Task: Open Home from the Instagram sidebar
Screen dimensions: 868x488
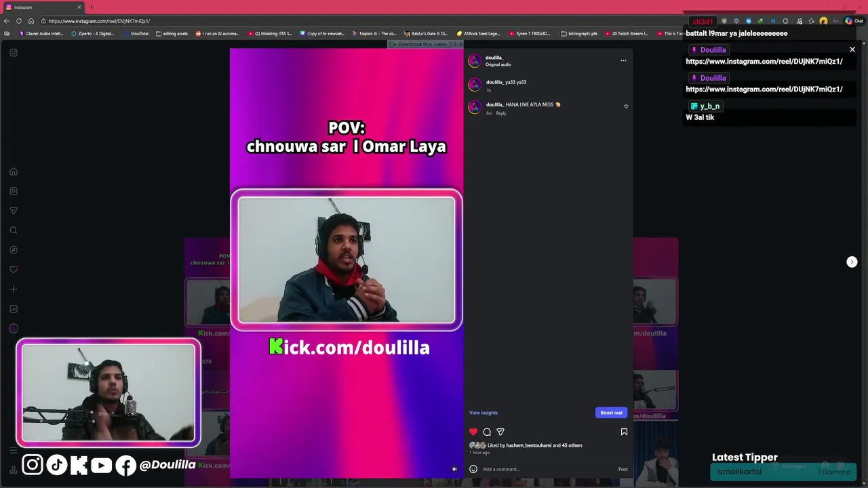Action: point(13,171)
